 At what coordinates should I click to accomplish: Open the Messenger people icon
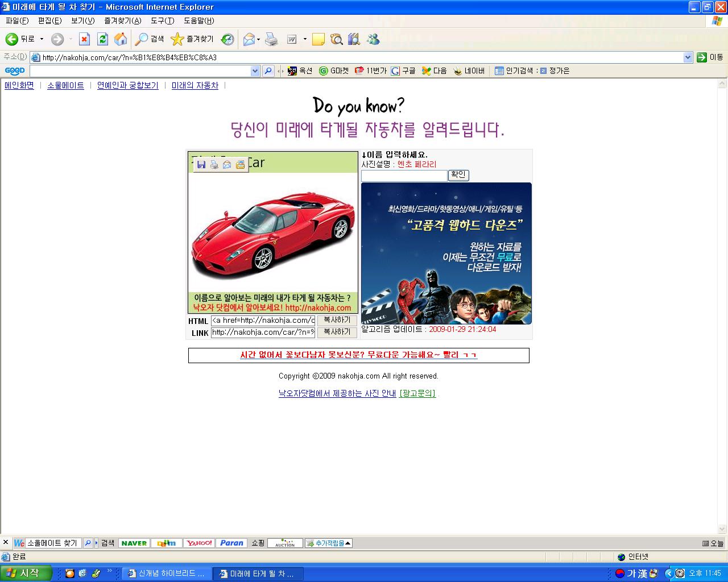(373, 39)
